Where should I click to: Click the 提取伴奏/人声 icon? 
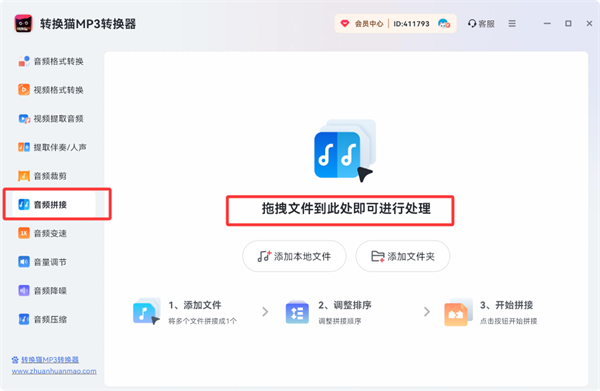pos(24,147)
